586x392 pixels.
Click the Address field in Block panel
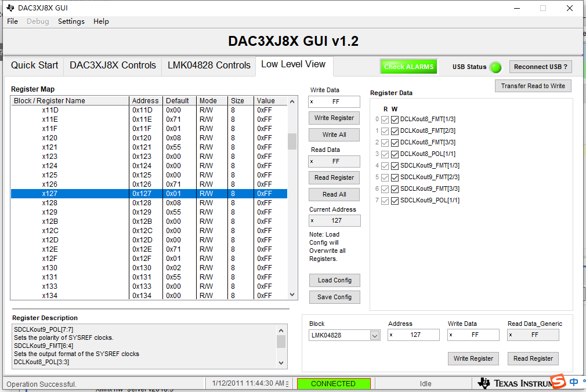click(413, 335)
